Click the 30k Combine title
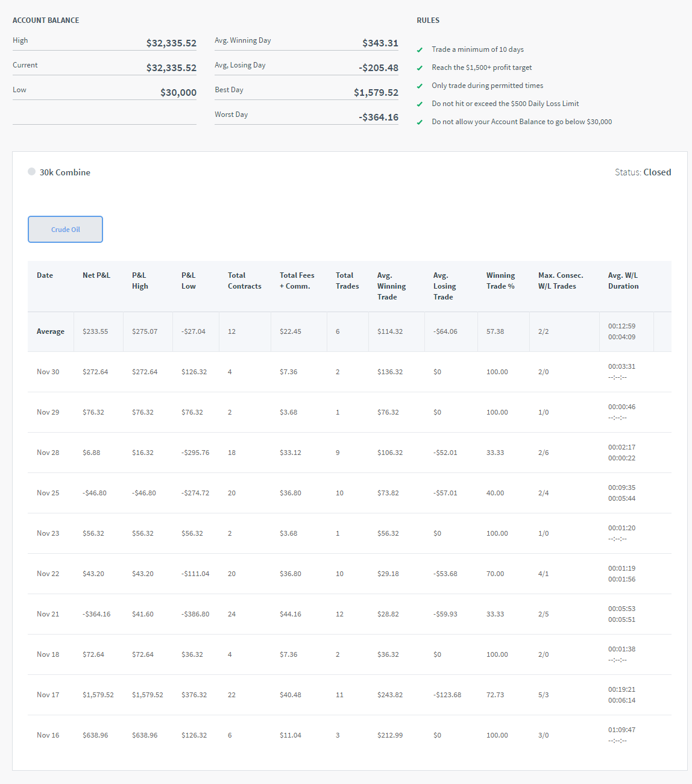Screen dimensions: 692x784 pyautogui.click(x=65, y=172)
